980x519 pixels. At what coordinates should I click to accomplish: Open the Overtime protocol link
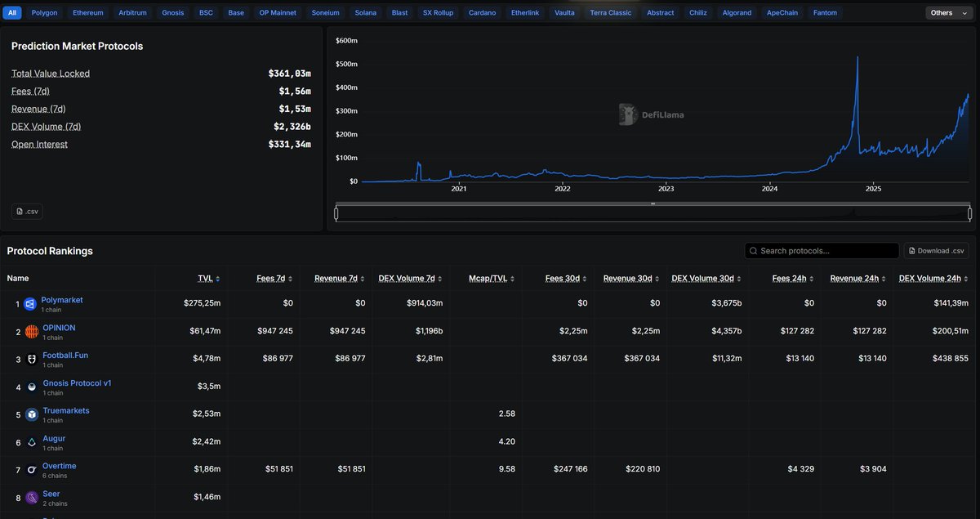60,467
